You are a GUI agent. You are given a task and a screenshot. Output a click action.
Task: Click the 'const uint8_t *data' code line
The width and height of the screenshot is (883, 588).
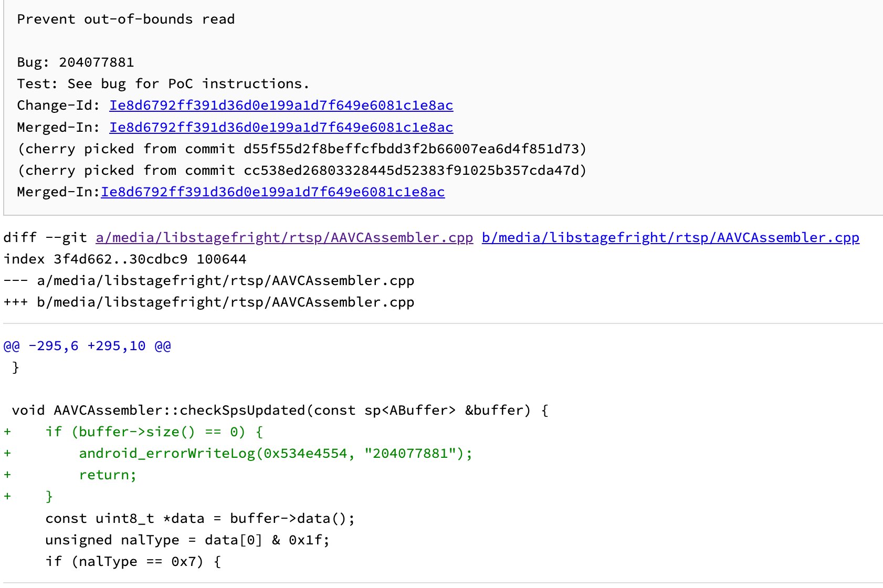(200, 519)
